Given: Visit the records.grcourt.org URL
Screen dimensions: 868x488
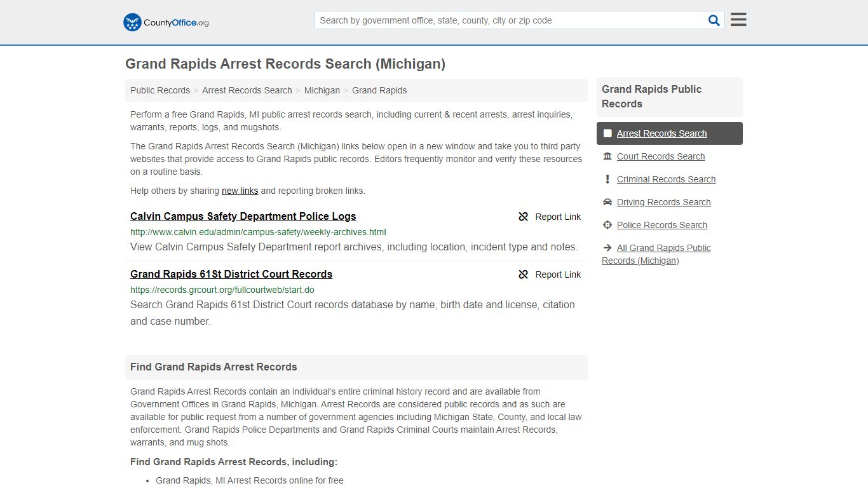Looking at the screenshot, I should coord(222,290).
